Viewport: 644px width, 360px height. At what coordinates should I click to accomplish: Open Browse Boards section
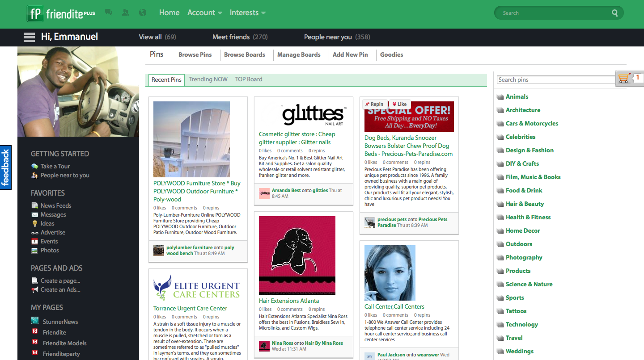[x=245, y=54]
